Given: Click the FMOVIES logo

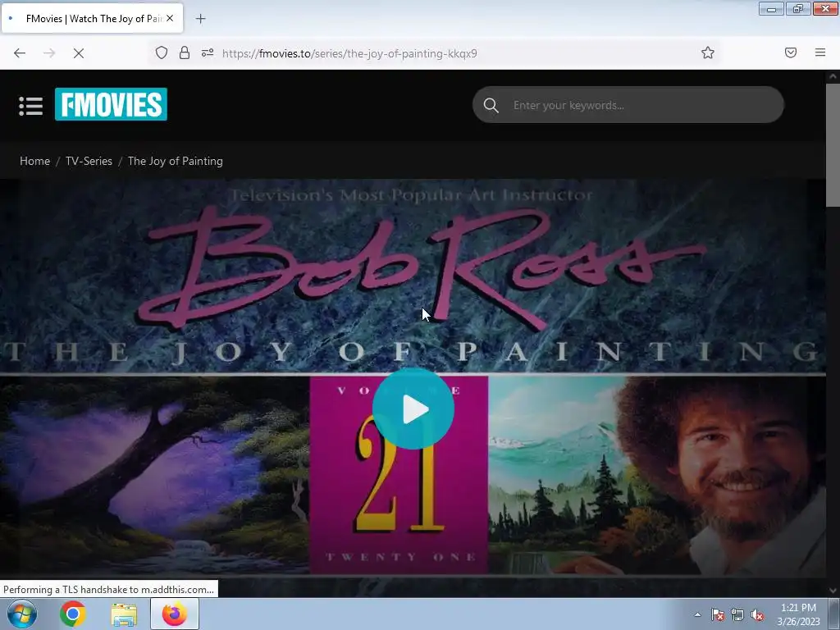Looking at the screenshot, I should (x=111, y=104).
